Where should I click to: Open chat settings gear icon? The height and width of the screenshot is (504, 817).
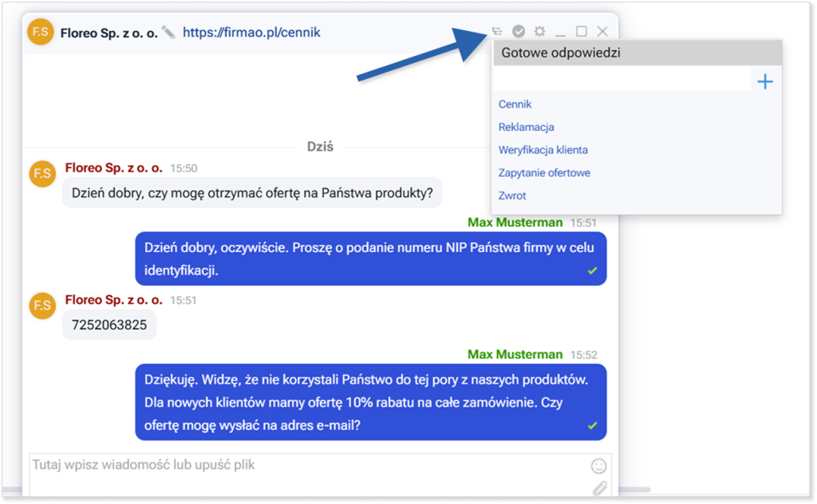coord(540,32)
